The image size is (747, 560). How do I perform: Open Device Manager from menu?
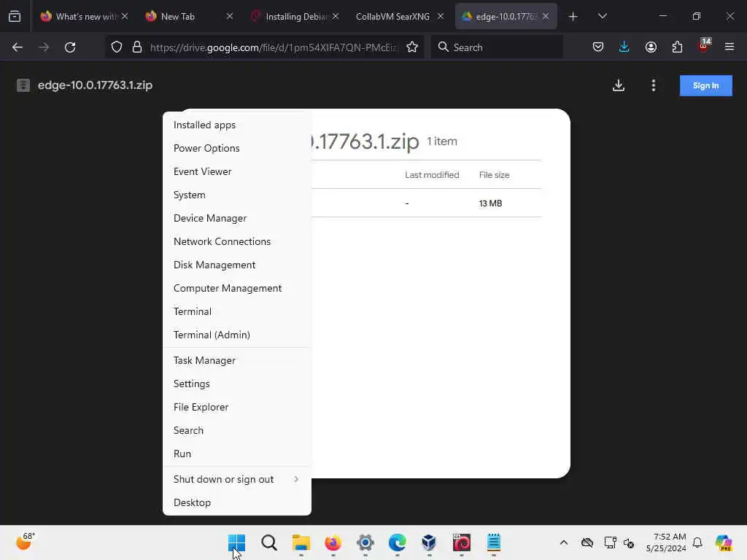click(x=237, y=218)
